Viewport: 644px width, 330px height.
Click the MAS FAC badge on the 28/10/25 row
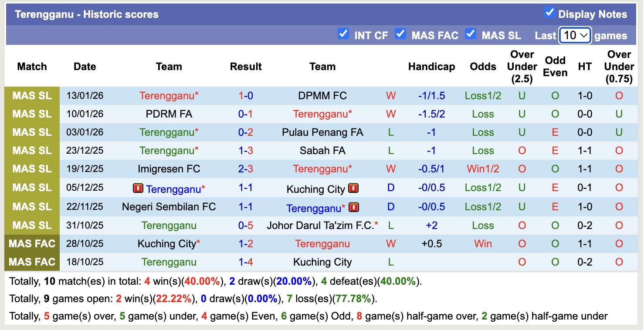click(32, 244)
